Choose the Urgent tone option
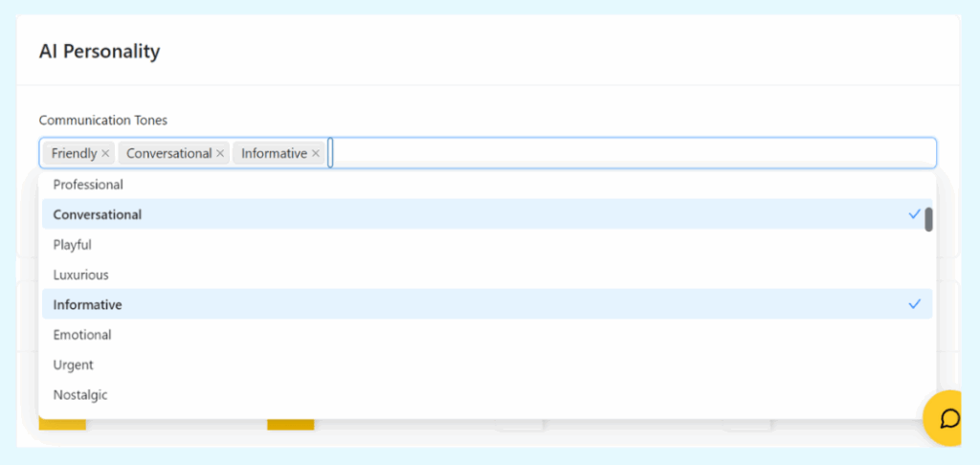The image size is (980, 465). 73,365
